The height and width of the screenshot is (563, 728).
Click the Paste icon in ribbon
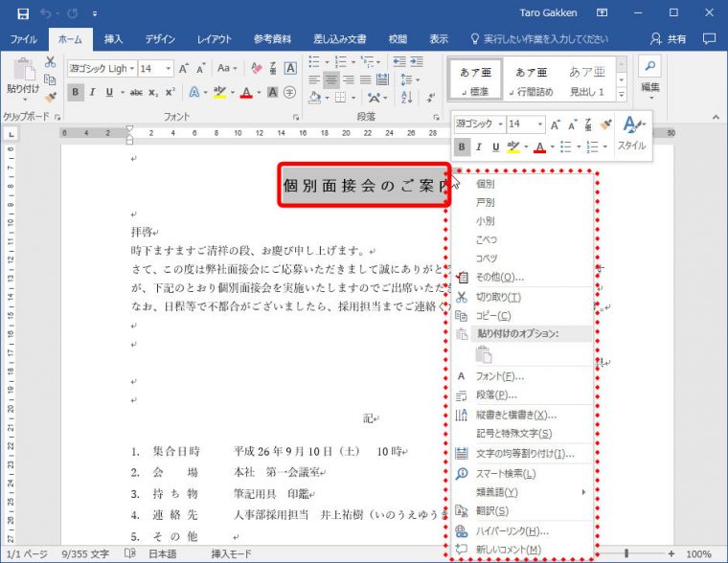(x=23, y=70)
